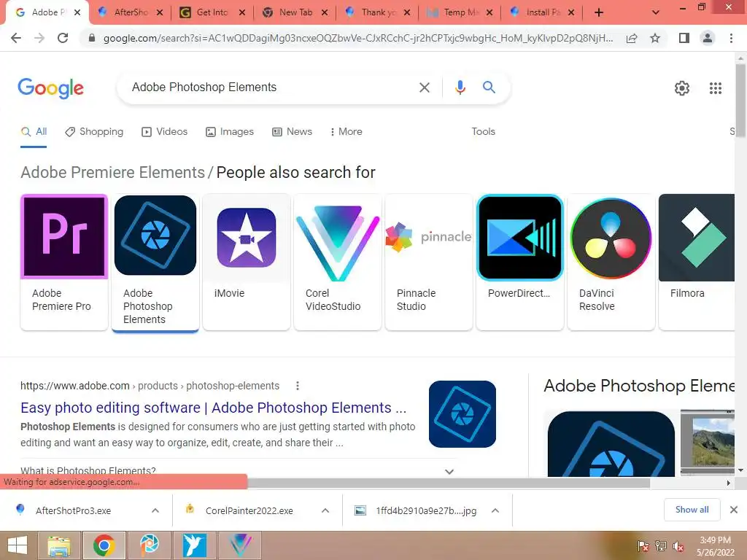This screenshot has height=560, width=747.
Task: Open the More search filters menu
Action: (346, 132)
